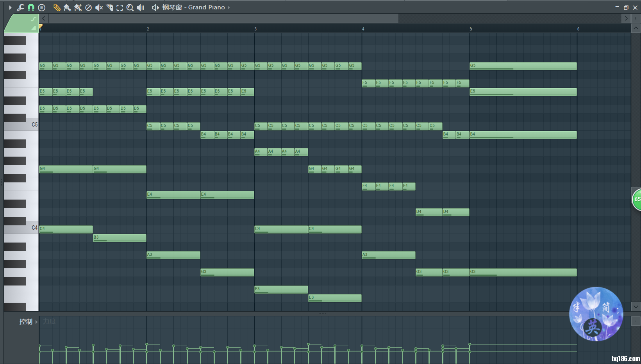Minimize the piano roll window
The width and height of the screenshot is (641, 364).
(x=617, y=7)
